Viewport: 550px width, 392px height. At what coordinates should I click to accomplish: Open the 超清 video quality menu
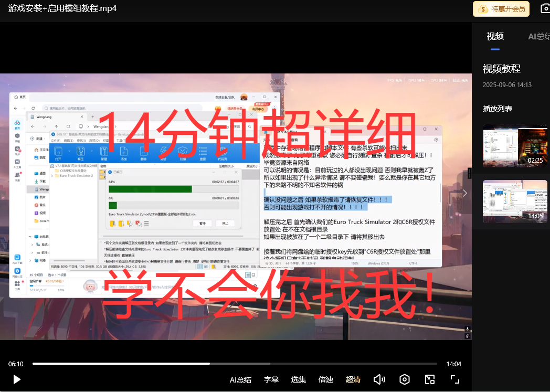coord(353,379)
